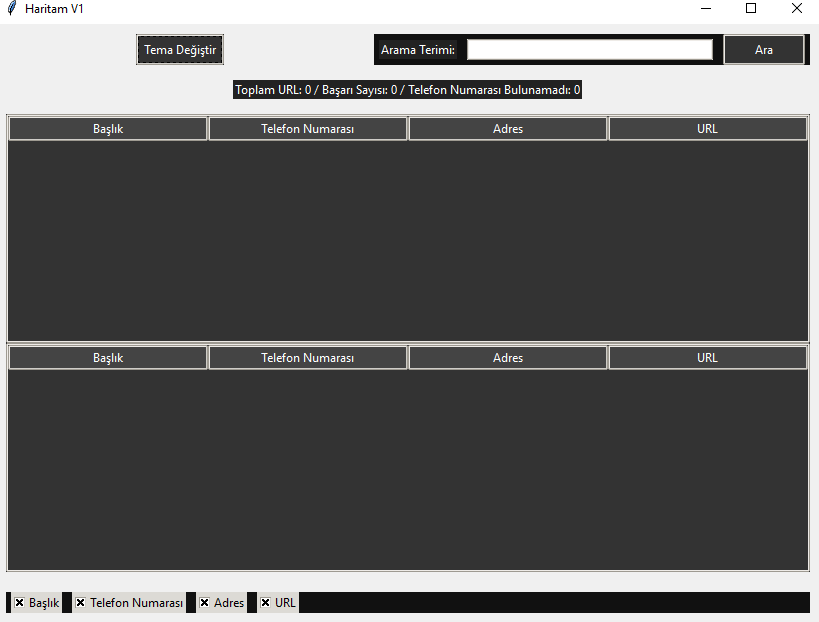Click URL column header in the bottom table

(x=708, y=358)
